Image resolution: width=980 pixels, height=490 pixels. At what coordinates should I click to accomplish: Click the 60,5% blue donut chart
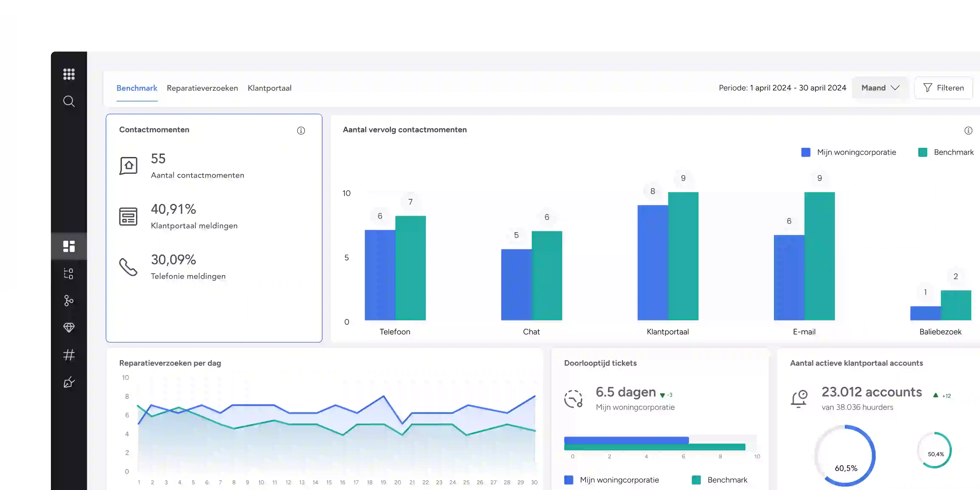845,456
